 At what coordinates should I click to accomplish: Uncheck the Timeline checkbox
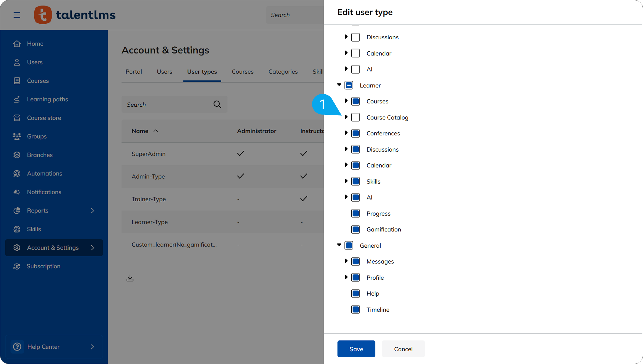tap(355, 310)
